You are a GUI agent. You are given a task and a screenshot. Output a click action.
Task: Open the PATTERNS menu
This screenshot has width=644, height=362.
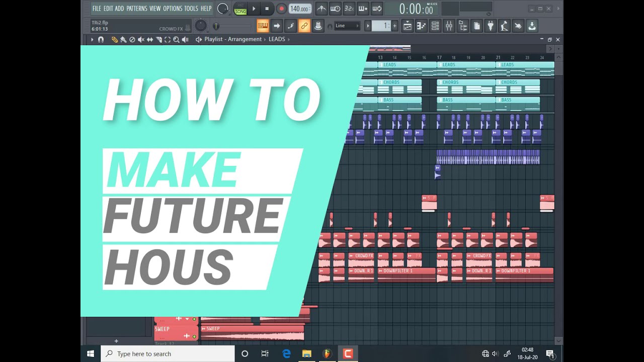(x=136, y=9)
